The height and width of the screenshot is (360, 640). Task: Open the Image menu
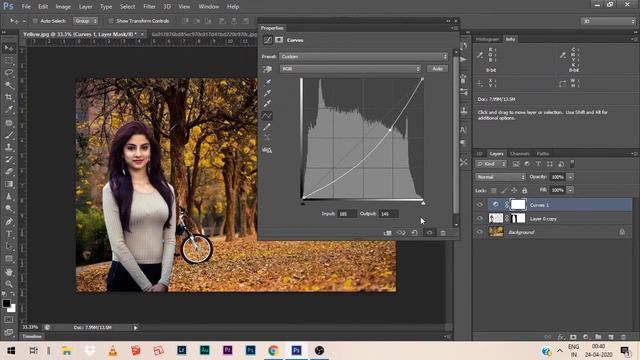[x=63, y=7]
